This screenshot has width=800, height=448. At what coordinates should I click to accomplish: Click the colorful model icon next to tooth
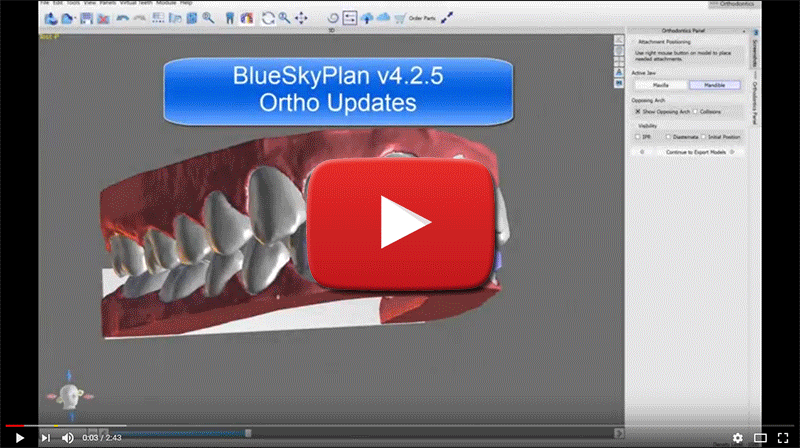click(x=247, y=18)
